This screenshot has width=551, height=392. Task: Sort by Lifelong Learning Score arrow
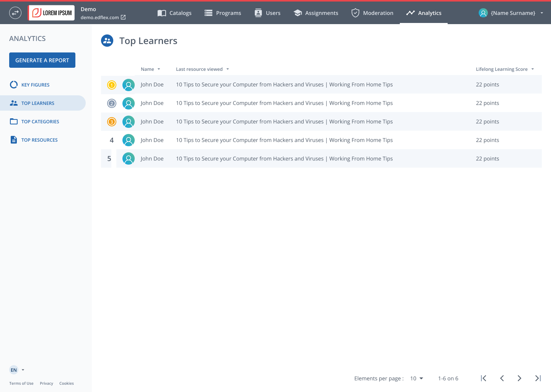533,69
